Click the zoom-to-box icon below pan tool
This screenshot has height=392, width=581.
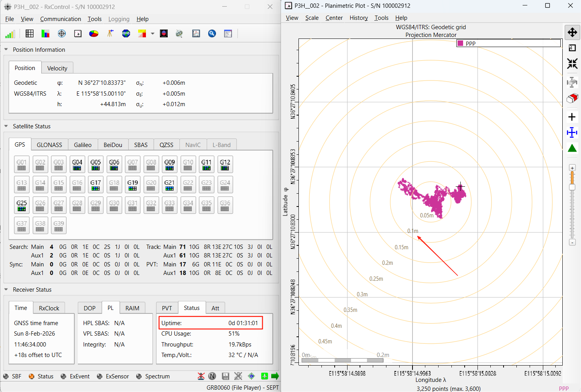[572, 48]
